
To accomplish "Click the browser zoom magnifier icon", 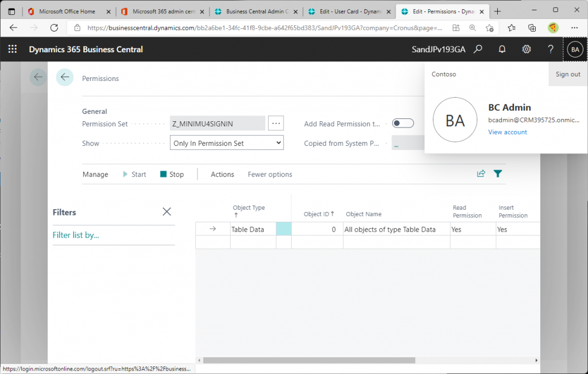I will tap(473, 28).
